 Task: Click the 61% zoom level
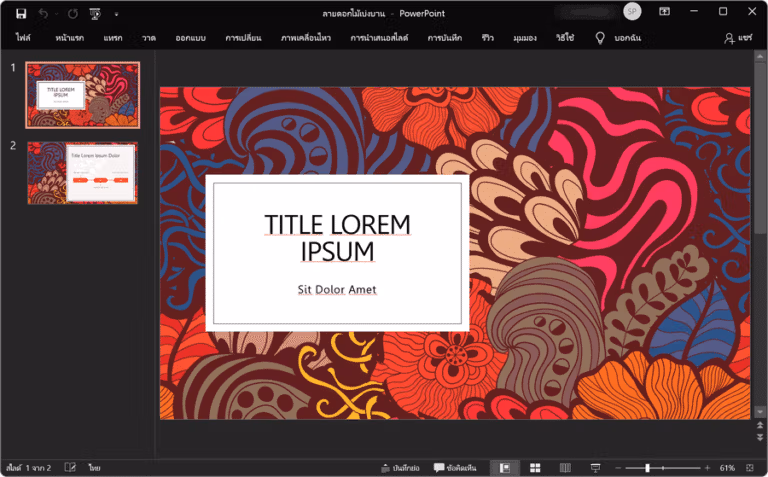(727, 468)
